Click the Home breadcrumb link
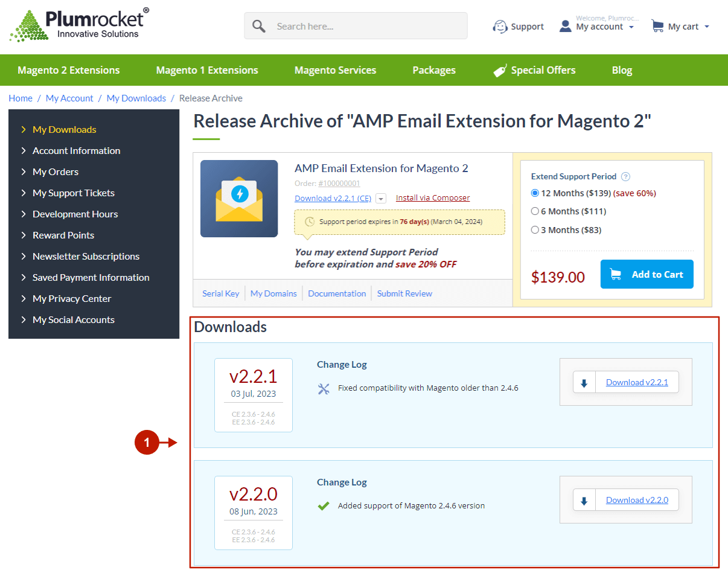 tap(21, 98)
